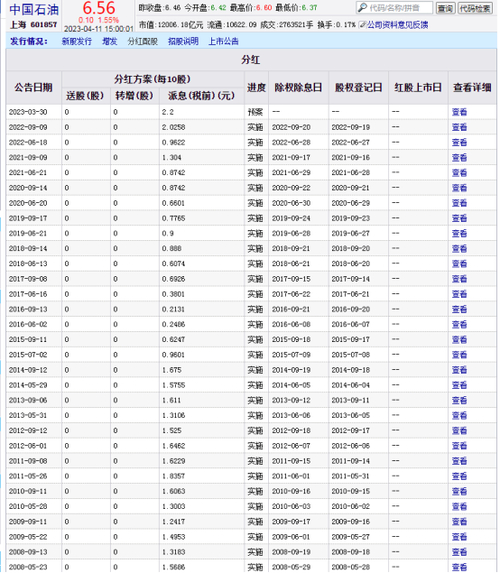Screen dimensions: 500x573
Task: Click the 派息(税前)(元) column header
Action: click(x=201, y=96)
